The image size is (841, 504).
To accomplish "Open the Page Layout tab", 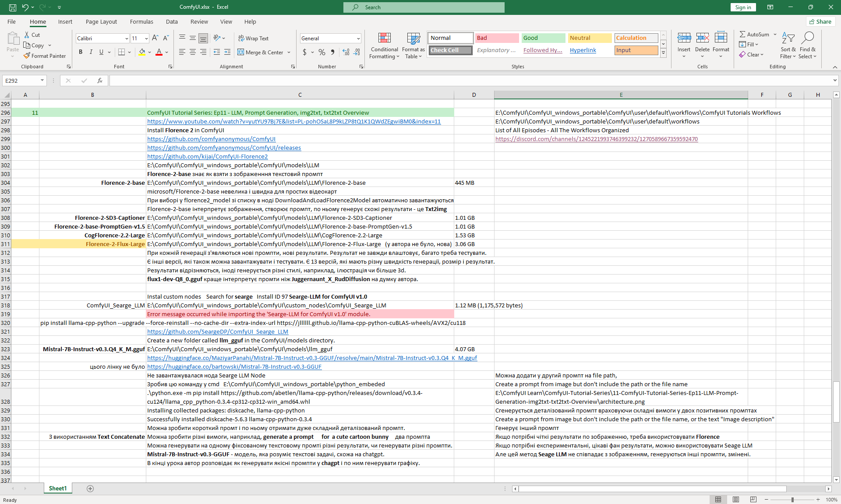I will pos(101,21).
